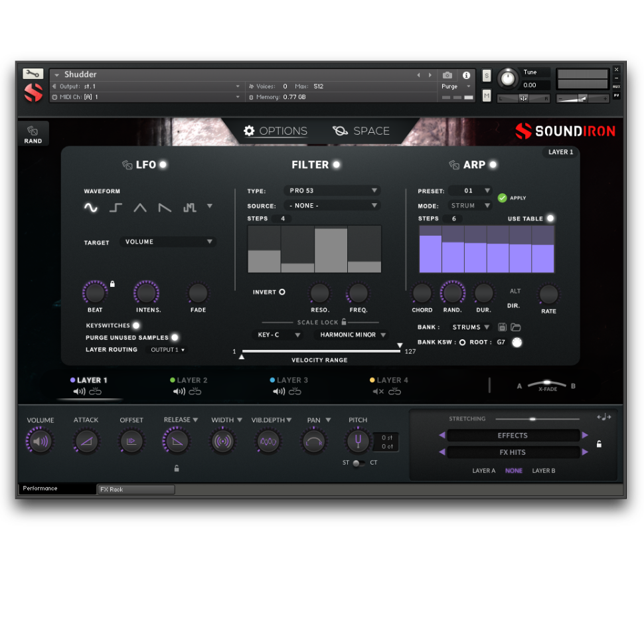Switch to the FX Rack tab

(135, 489)
